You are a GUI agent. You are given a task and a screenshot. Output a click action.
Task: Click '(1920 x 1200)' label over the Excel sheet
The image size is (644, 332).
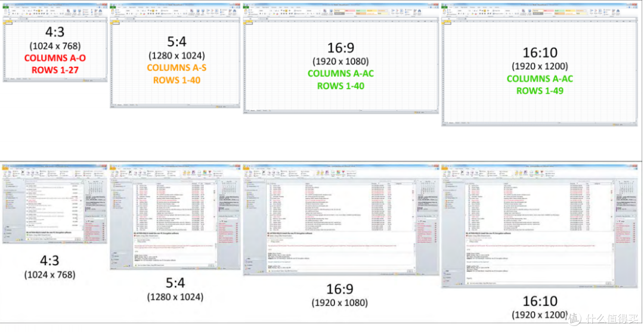click(x=540, y=66)
